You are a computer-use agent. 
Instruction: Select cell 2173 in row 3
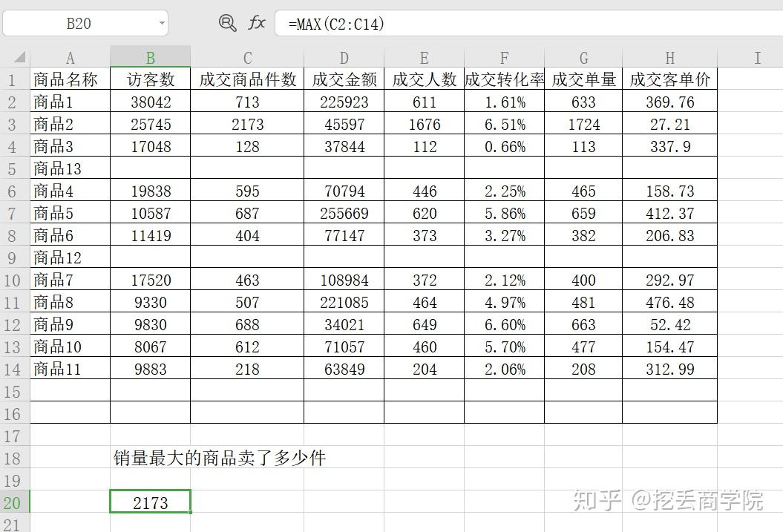click(247, 124)
